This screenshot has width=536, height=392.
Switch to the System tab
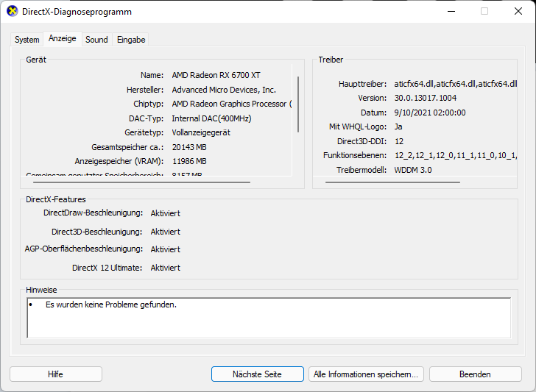point(27,40)
